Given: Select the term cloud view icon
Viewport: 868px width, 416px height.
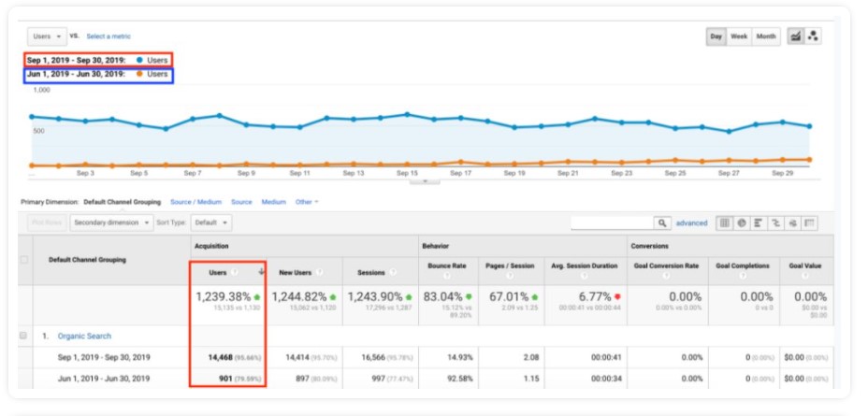Looking at the screenshot, I should [x=792, y=223].
